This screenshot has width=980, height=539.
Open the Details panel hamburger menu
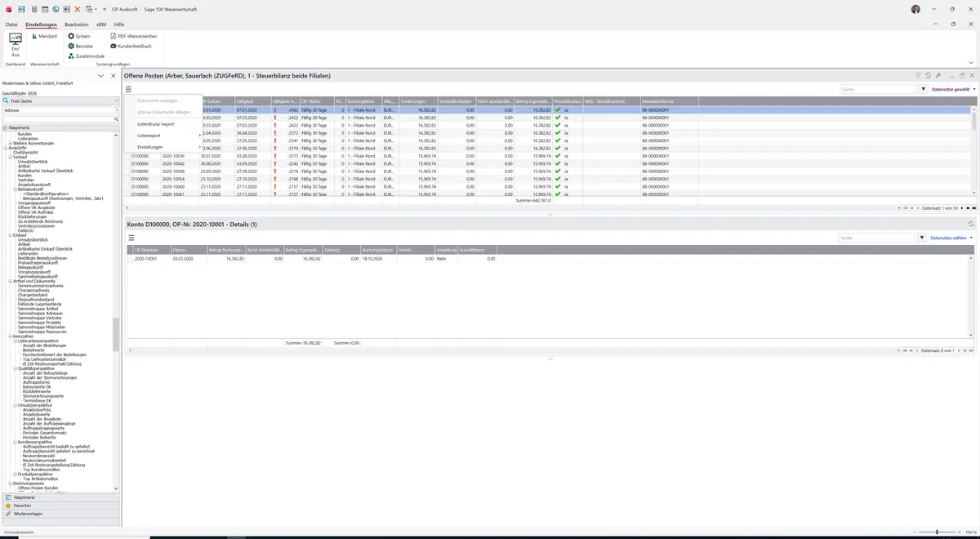pos(131,238)
